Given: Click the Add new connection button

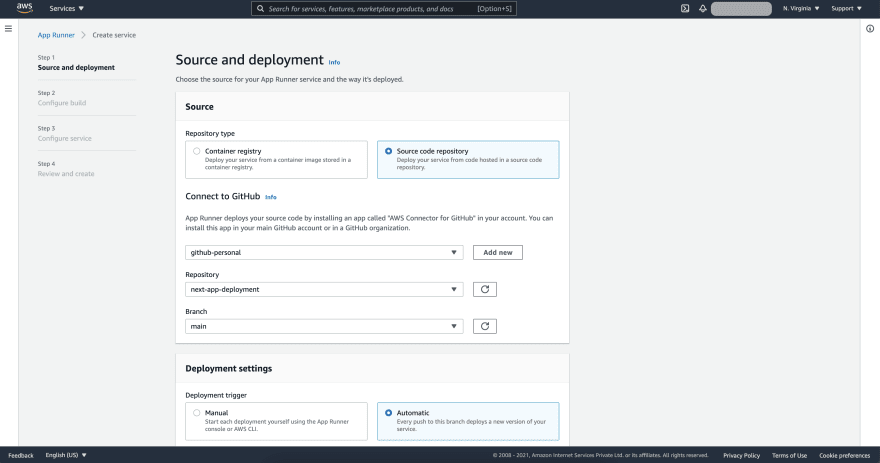Looking at the screenshot, I should (498, 253).
